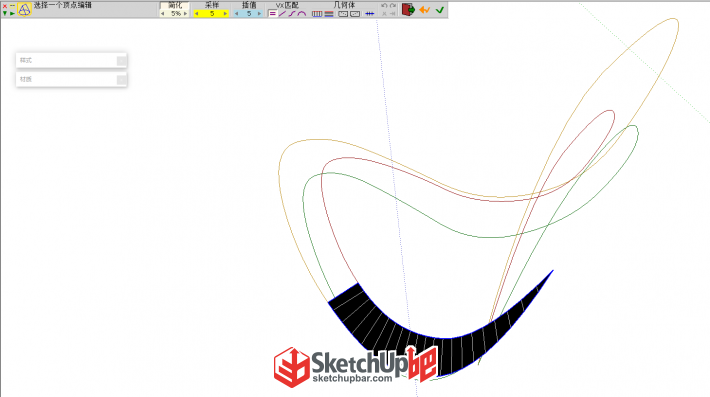Select the arc-shaped vertex matching icon
This screenshot has height=397, width=710.
pos(302,14)
